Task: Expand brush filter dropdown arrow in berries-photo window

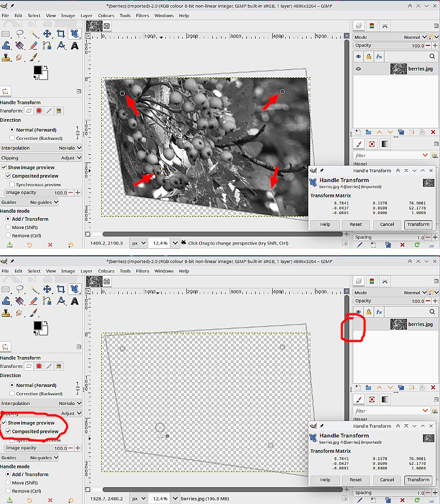Action: [425, 155]
